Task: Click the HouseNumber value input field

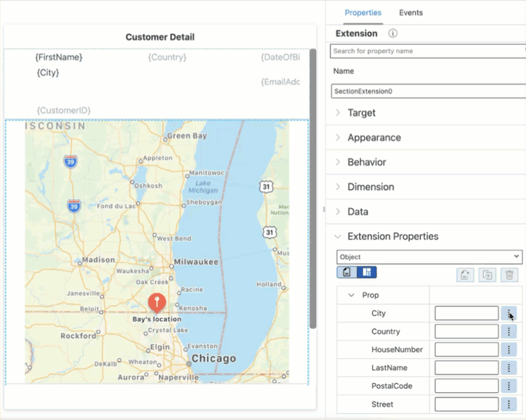Action: coord(466,349)
